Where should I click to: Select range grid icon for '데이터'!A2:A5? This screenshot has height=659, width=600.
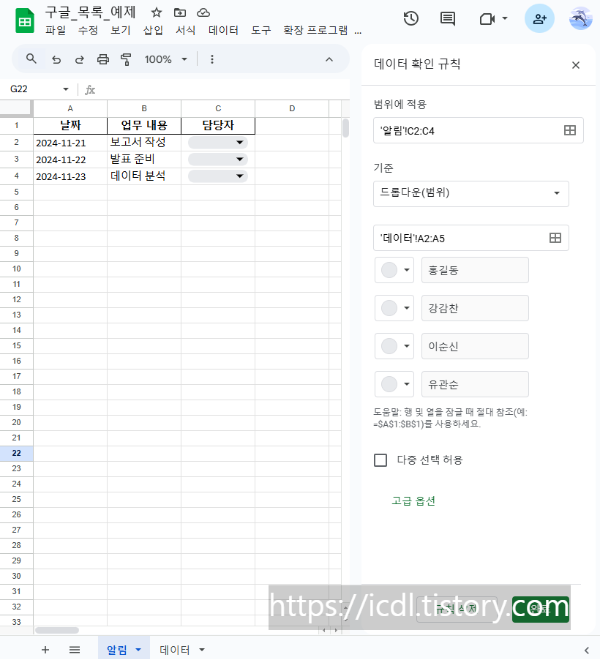[x=555, y=238]
